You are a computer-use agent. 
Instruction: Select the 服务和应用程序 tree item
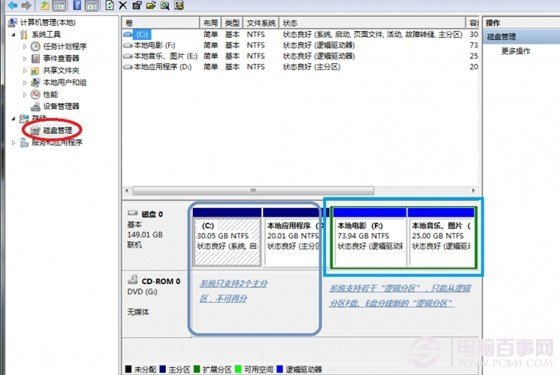click(x=57, y=142)
